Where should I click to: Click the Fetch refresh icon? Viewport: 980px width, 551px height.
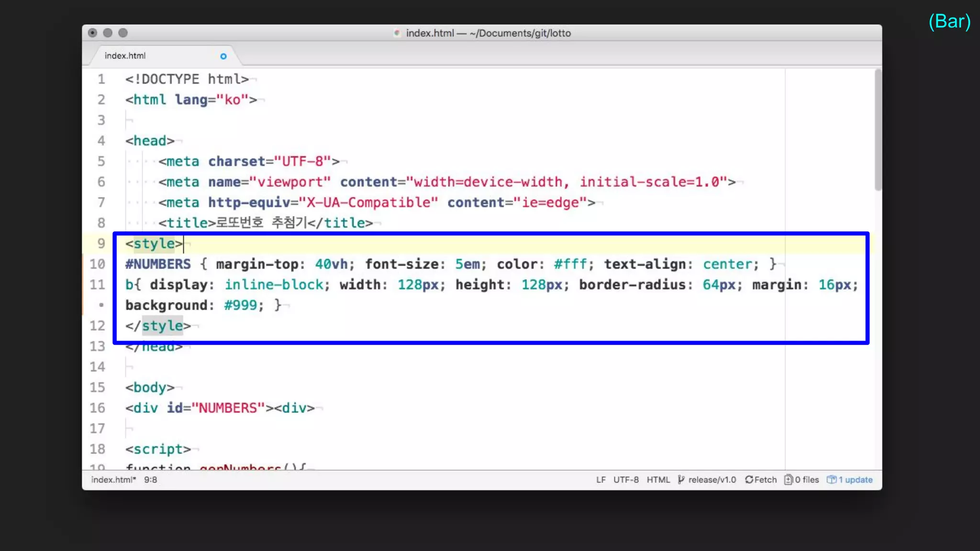[x=749, y=480]
